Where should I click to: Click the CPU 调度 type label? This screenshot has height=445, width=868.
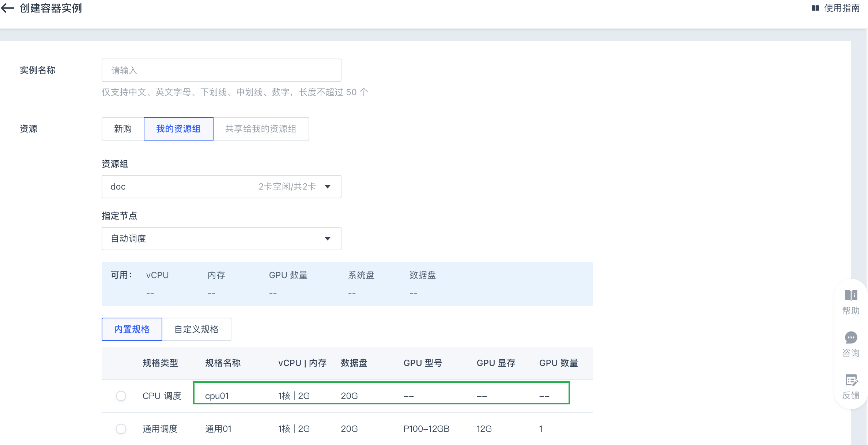pos(162,396)
